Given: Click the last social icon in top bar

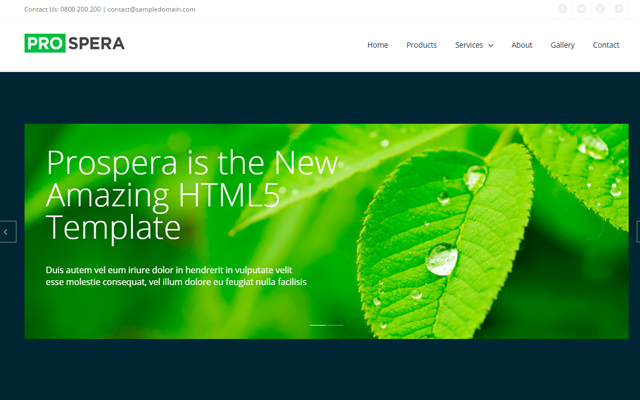Looking at the screenshot, I should click(618, 9).
